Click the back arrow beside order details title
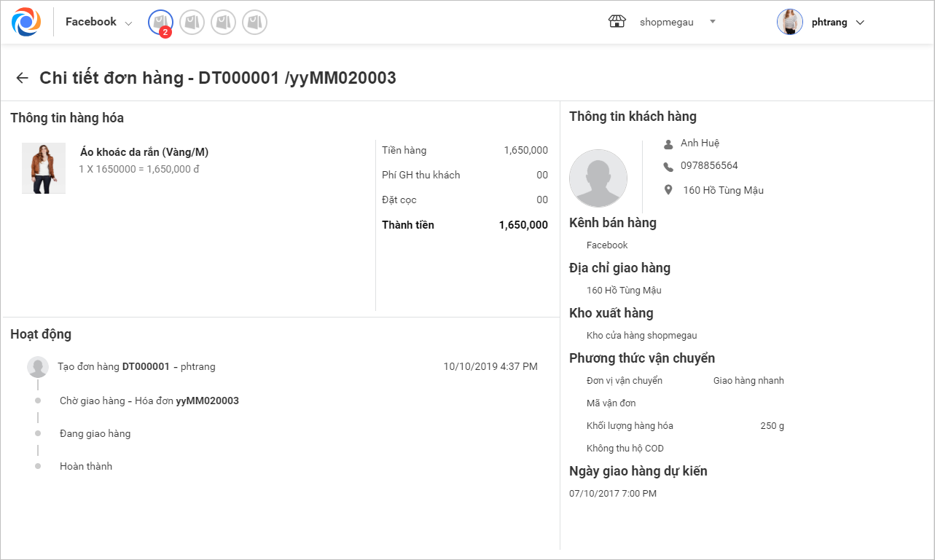Screen dimensions: 935x560 pyautogui.click(x=23, y=78)
